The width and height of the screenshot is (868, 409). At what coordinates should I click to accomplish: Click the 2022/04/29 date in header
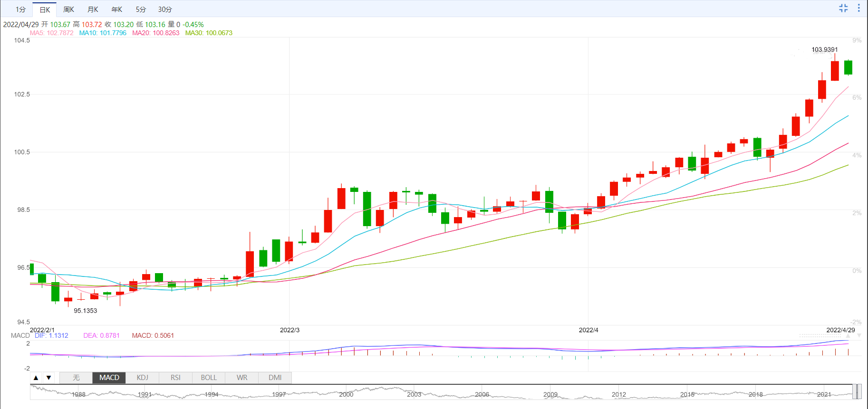(x=21, y=25)
